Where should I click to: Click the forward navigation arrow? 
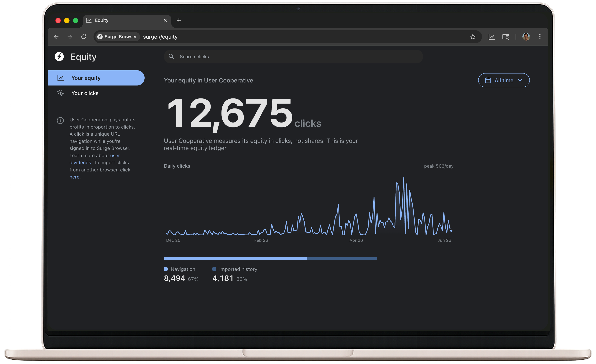70,37
